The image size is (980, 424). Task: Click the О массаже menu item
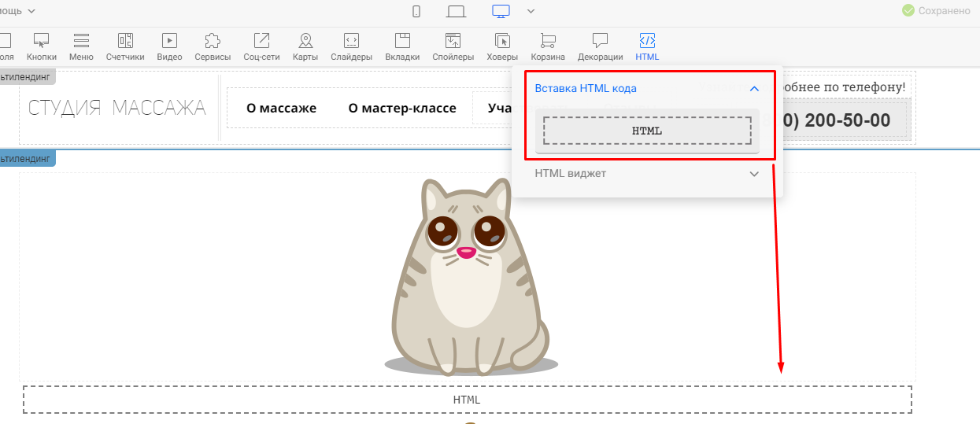point(281,108)
